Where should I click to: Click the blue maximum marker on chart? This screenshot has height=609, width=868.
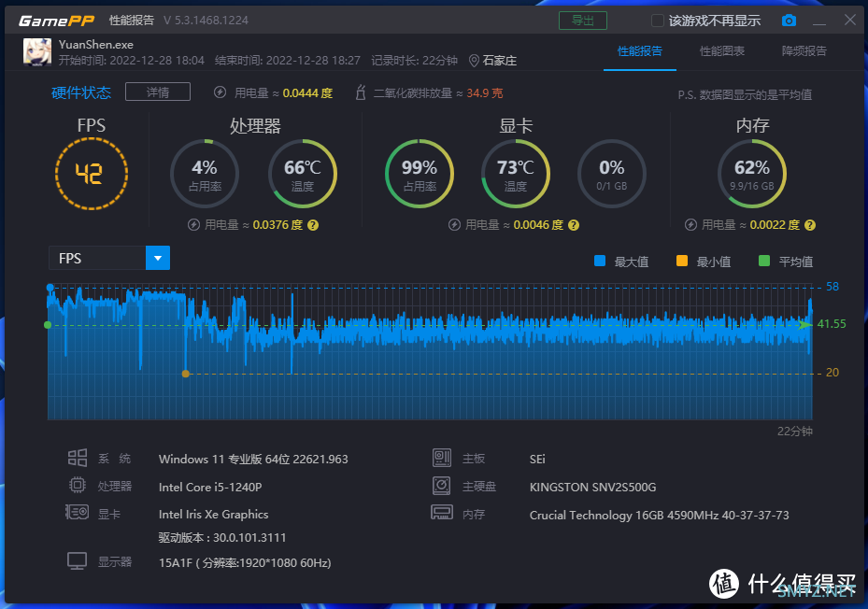50,288
